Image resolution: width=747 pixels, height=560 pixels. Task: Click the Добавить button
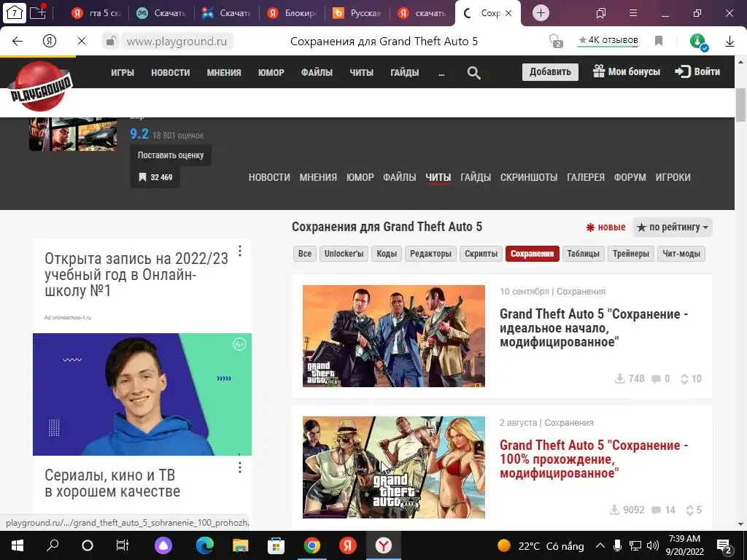point(550,72)
